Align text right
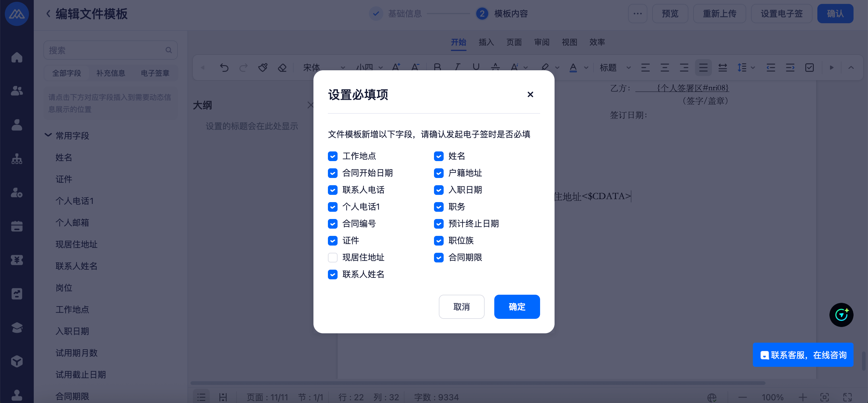Viewport: 868px width, 403px height. pyautogui.click(x=684, y=68)
